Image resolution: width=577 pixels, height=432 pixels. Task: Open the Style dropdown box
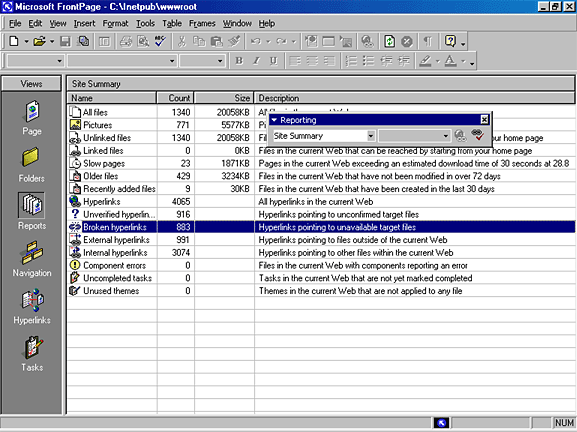(x=36, y=61)
